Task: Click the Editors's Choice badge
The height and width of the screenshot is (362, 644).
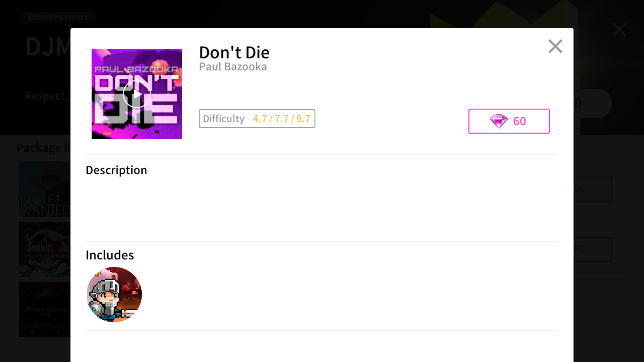Action: (59, 18)
